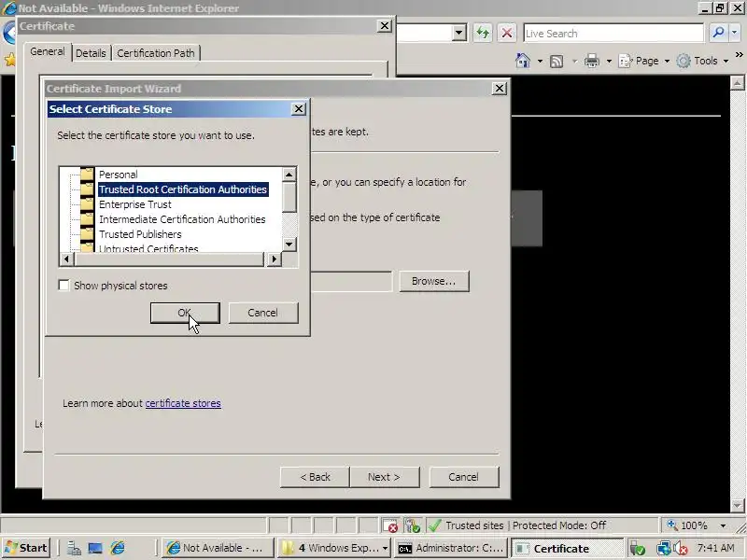Close the Certificate dialog window
This screenshot has width=747, height=560.
[x=385, y=26]
